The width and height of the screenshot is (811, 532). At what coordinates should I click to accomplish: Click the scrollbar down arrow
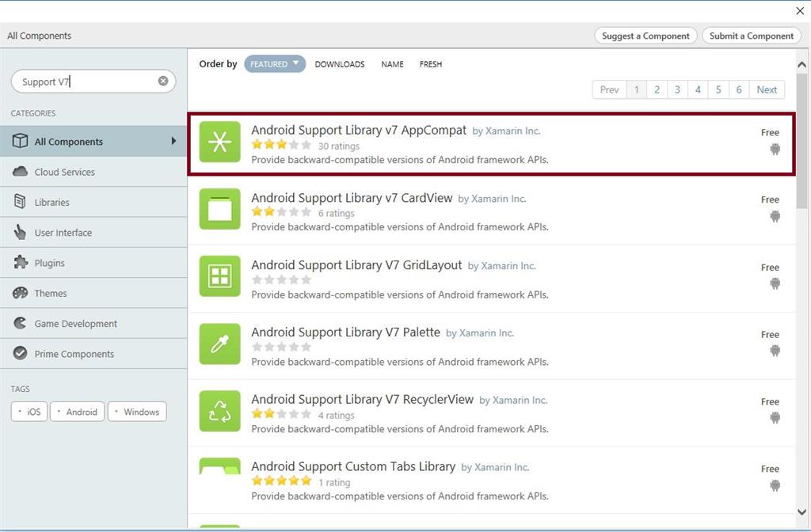801,512
